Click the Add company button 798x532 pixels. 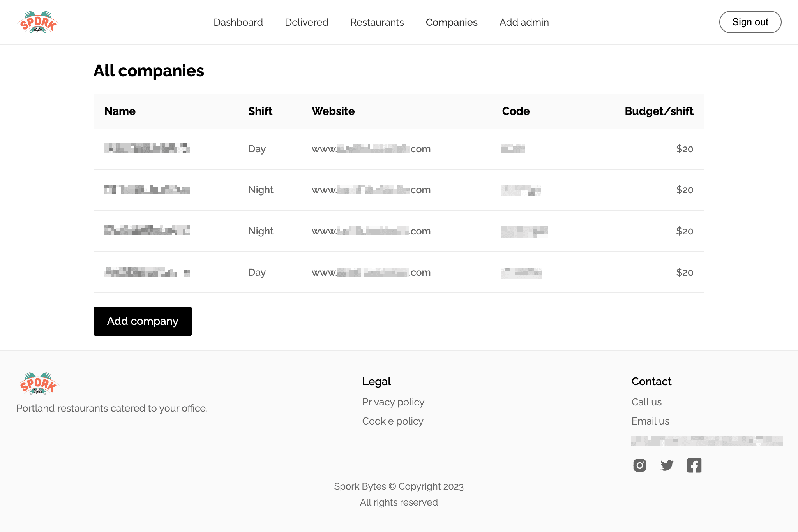143,321
